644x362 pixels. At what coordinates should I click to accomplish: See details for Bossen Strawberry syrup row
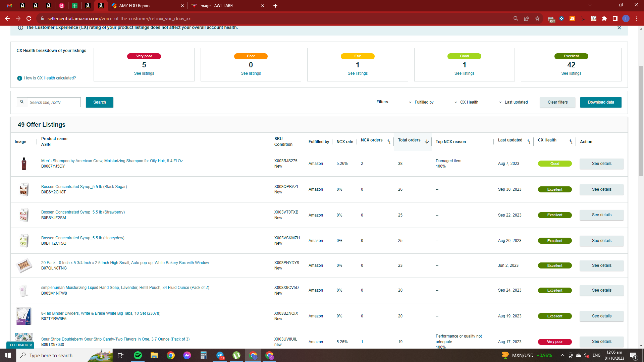(601, 215)
